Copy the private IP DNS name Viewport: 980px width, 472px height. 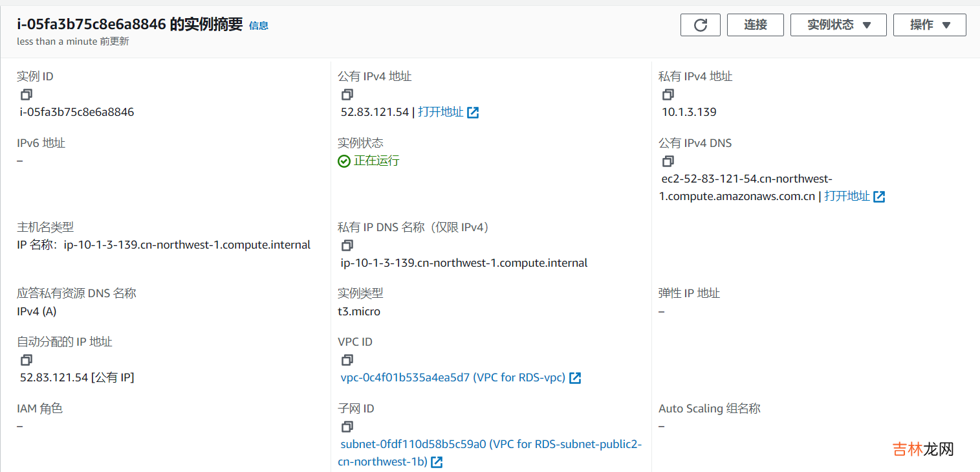tap(347, 245)
